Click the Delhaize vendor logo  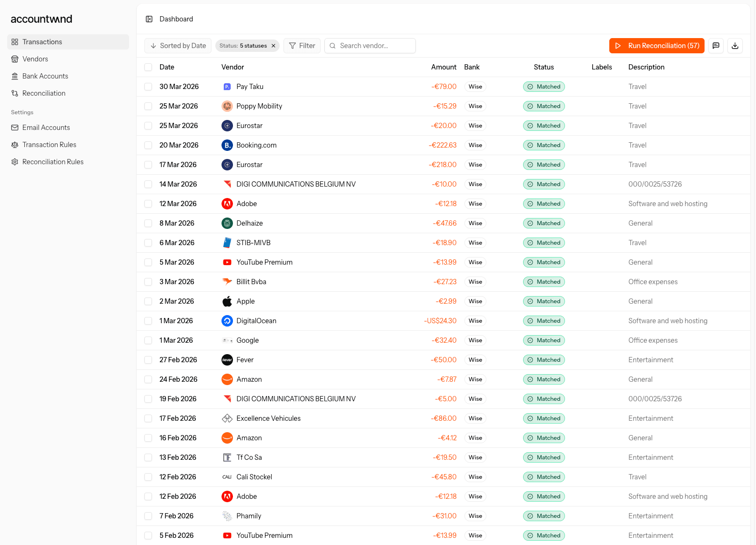[227, 223]
